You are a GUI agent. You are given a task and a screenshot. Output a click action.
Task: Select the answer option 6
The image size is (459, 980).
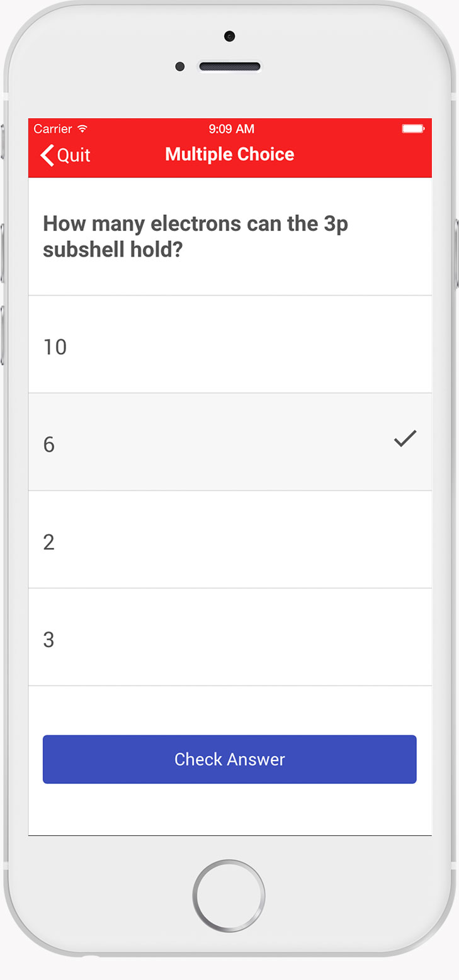tap(230, 442)
